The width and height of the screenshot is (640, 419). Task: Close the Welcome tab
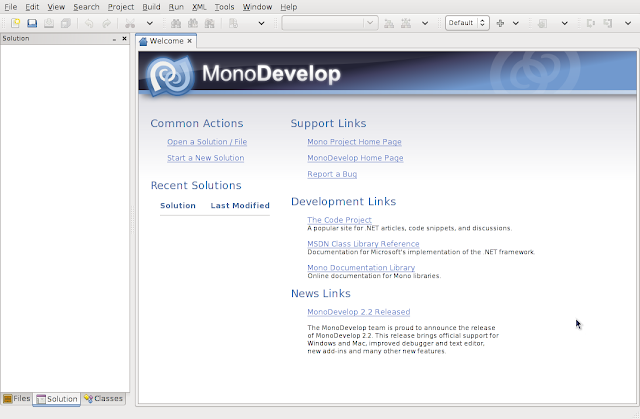point(189,41)
